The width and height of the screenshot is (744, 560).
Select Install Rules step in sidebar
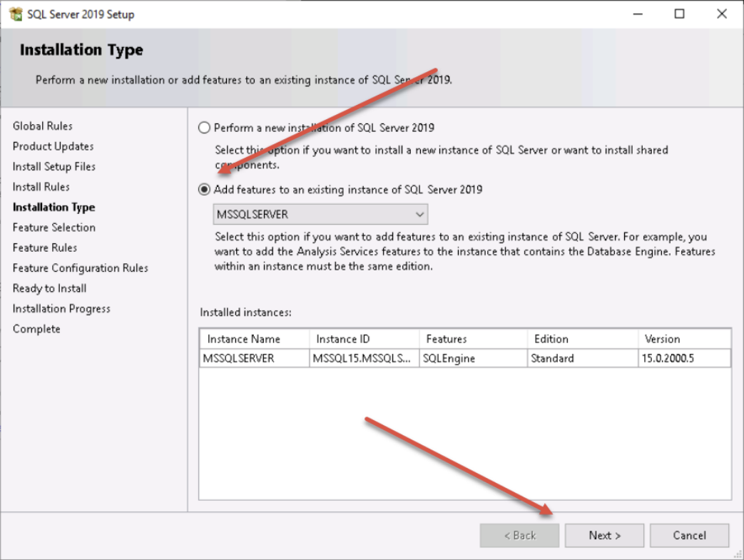tap(41, 187)
